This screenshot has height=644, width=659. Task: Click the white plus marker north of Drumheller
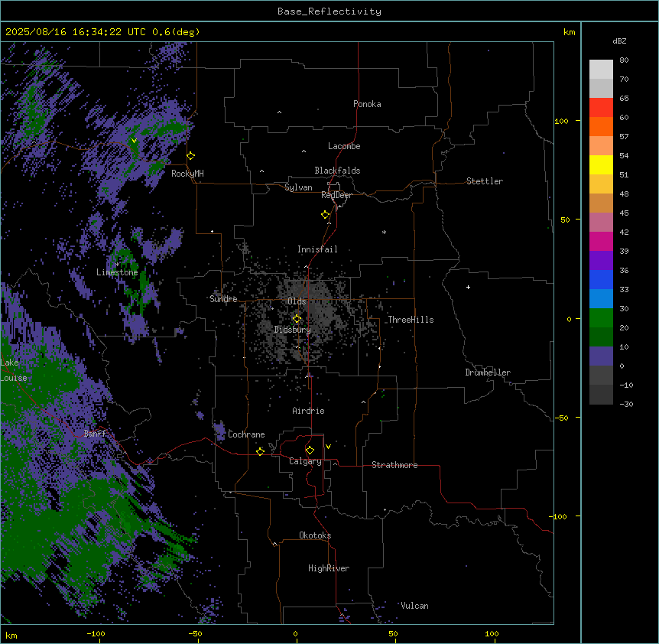tap(468, 287)
